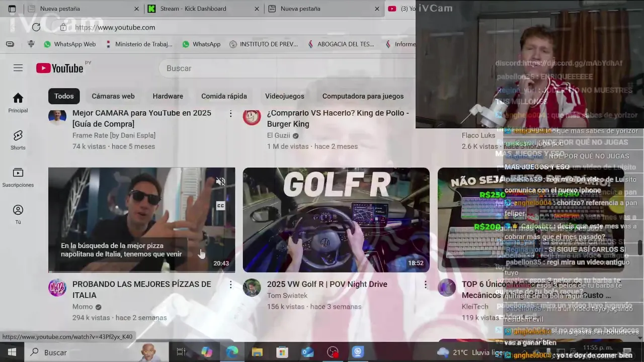Open Outlook from the taskbar
The width and height of the screenshot is (644, 362).
tap(307, 352)
